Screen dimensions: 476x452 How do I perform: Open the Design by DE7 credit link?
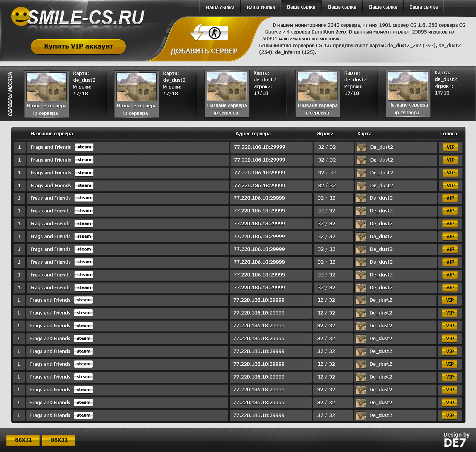456,440
